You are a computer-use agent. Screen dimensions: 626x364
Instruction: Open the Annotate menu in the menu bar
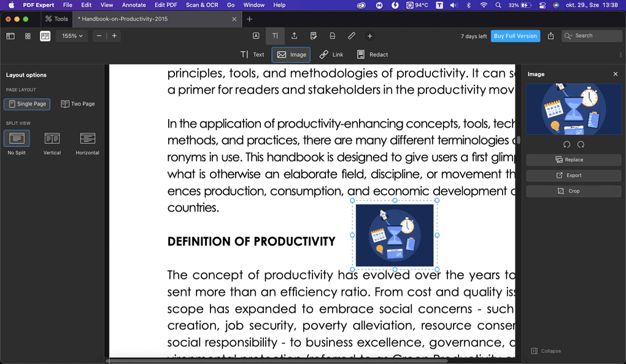[134, 5]
